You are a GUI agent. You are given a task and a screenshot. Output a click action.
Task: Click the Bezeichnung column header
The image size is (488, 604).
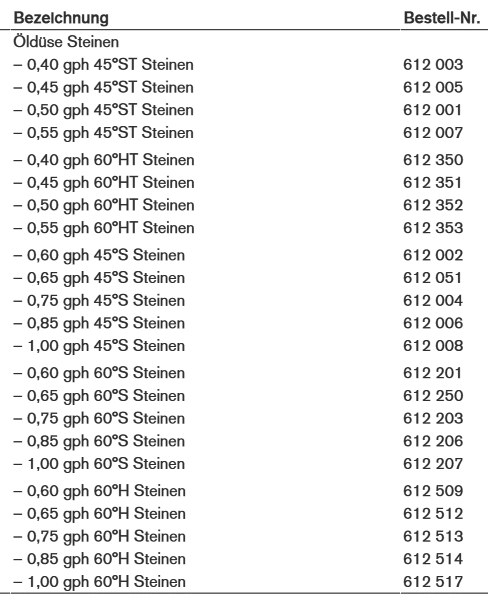pyautogui.click(x=61, y=18)
